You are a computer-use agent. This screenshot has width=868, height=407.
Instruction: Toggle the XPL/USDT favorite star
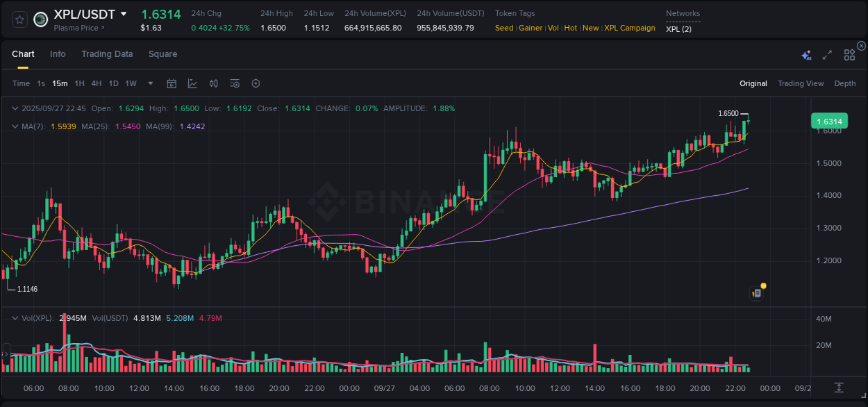(x=19, y=19)
